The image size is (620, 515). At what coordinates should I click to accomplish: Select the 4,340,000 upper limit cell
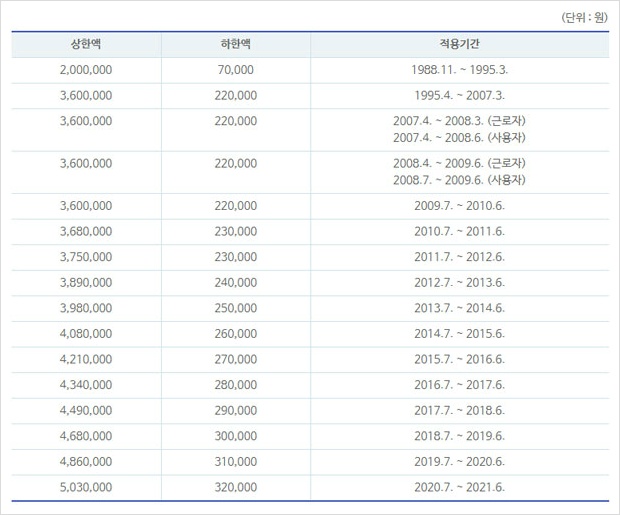[86, 385]
